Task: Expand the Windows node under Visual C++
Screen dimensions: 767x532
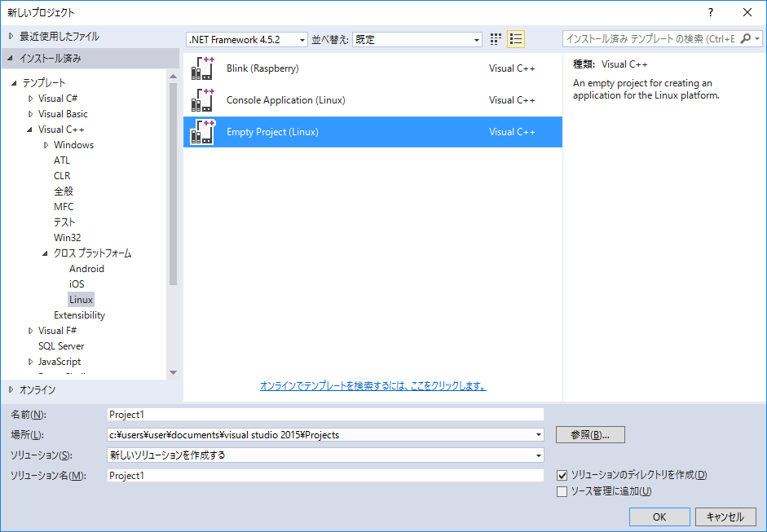Action: click(46, 145)
